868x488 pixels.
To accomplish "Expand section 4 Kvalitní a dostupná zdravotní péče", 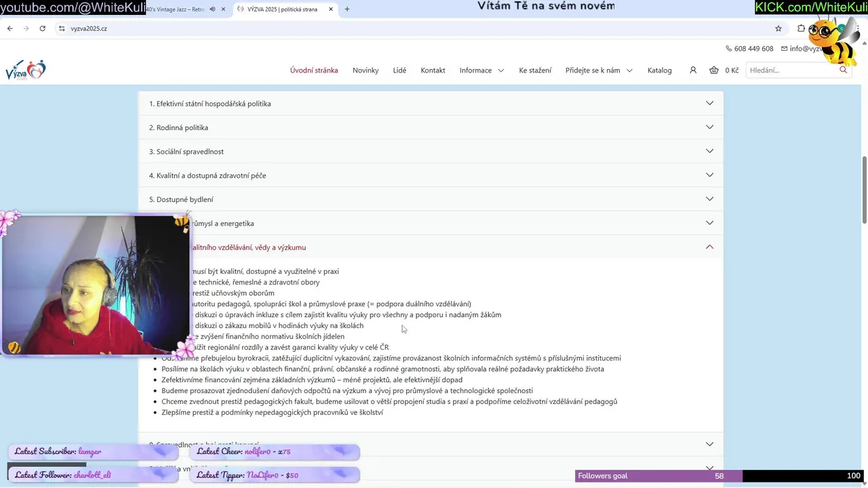I will (x=431, y=175).
